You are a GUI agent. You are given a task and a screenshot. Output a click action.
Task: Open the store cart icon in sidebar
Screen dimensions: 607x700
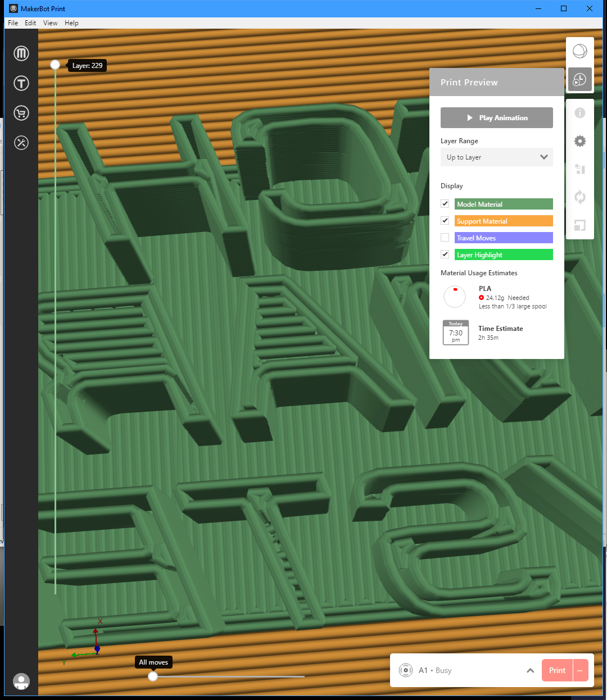pos(21,113)
